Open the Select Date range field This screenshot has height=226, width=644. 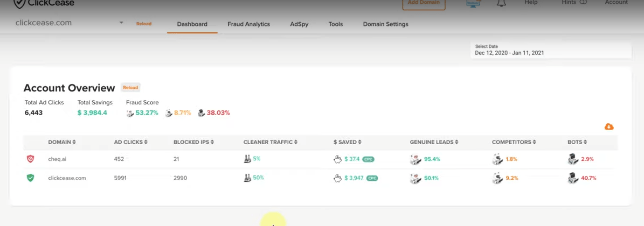point(551,50)
